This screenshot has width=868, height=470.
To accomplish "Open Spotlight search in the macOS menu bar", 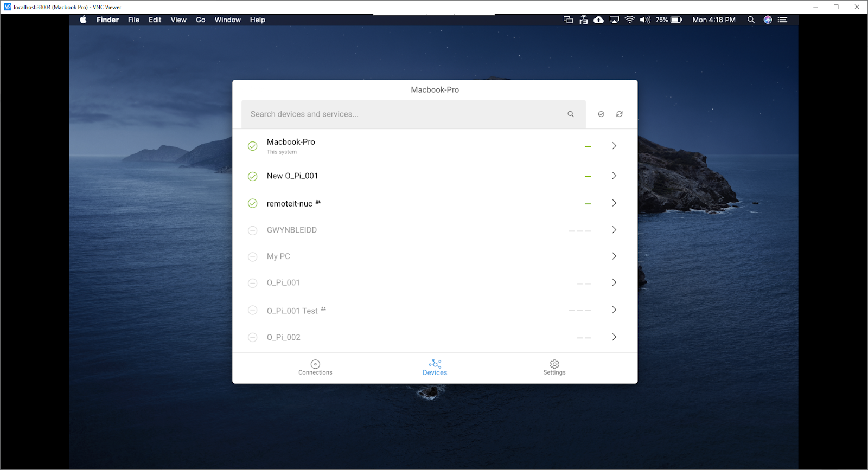I will pos(751,20).
